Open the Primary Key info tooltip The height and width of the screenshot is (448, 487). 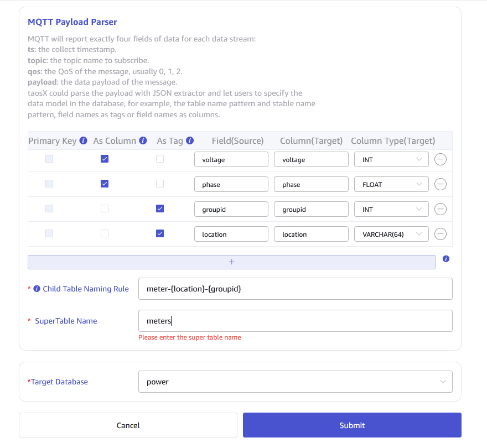(x=83, y=140)
